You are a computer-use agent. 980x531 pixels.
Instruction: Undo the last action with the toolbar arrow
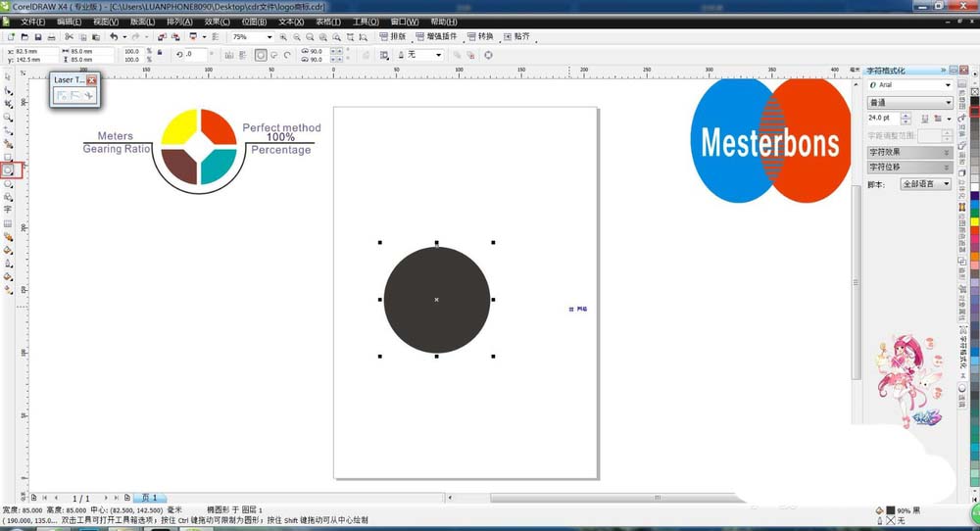coord(114,37)
